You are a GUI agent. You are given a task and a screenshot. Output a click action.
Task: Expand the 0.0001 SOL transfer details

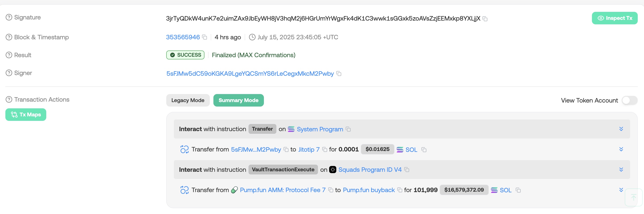click(x=621, y=149)
